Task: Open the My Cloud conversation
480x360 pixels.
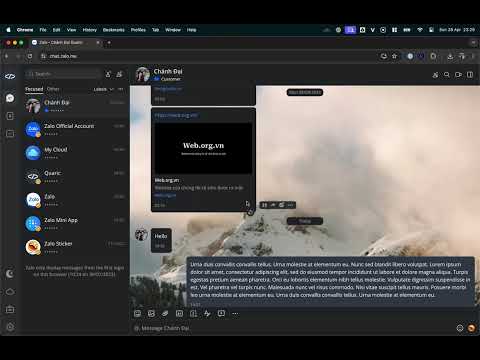Action: (76, 153)
